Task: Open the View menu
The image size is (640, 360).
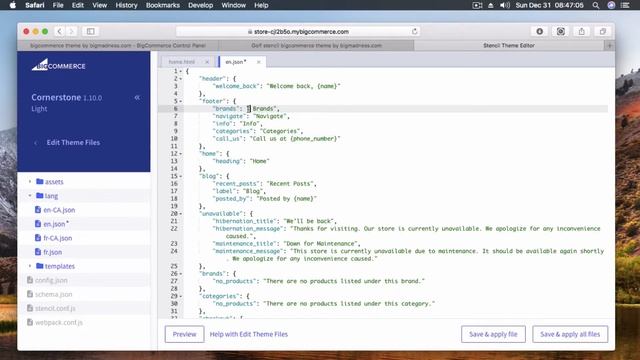Action: click(99, 5)
